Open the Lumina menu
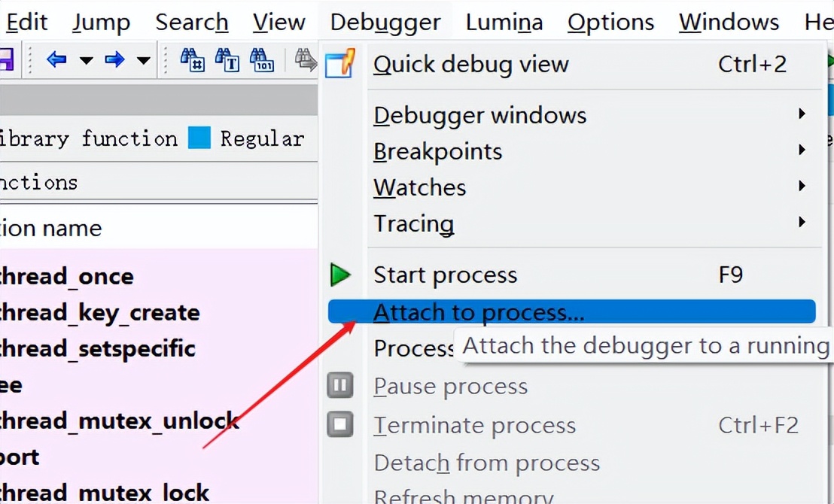Screen dimensions: 834x504 pos(504,23)
